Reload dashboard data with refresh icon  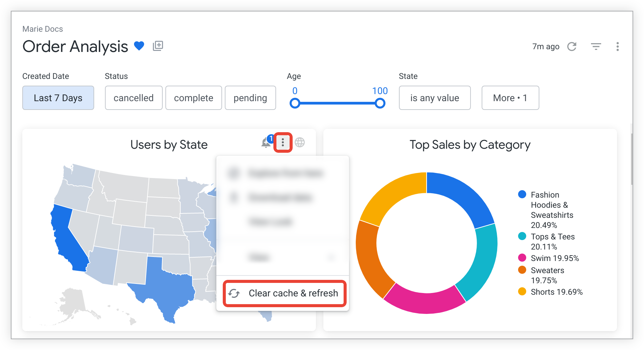[x=572, y=47]
